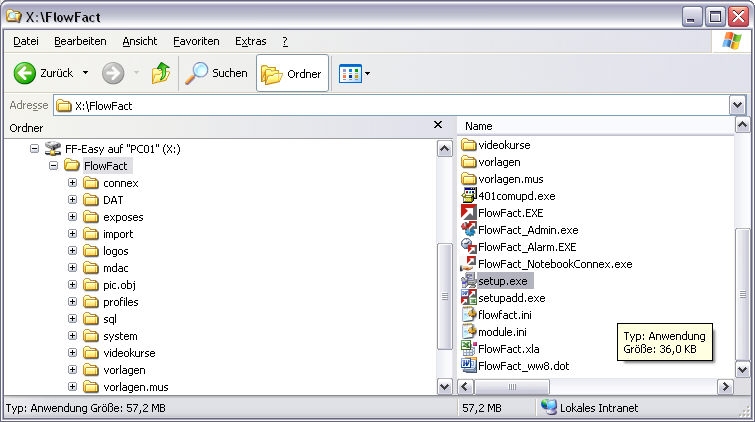Select the 401comupd.exe file icon

[469, 196]
